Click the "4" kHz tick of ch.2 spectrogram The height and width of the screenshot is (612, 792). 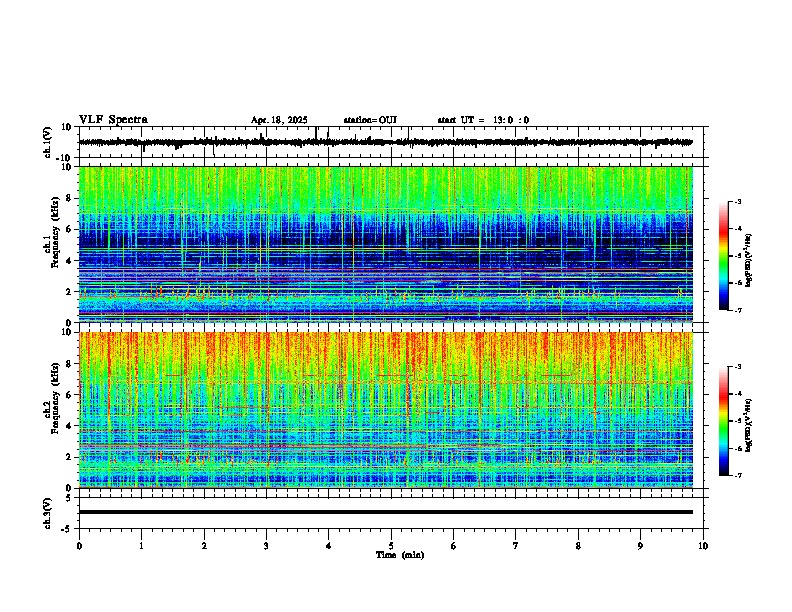point(69,427)
